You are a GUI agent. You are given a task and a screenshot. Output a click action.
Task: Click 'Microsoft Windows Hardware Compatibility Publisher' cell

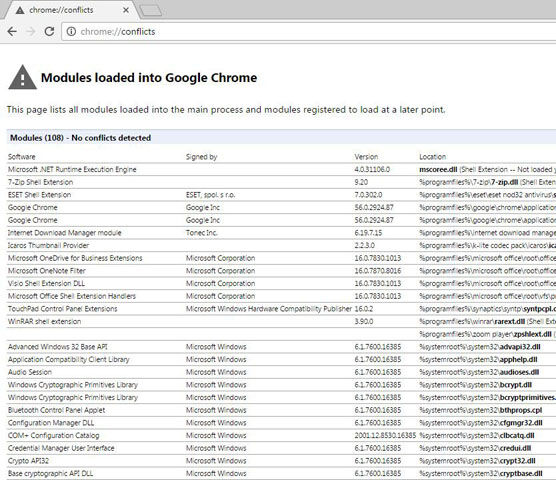coord(269,309)
